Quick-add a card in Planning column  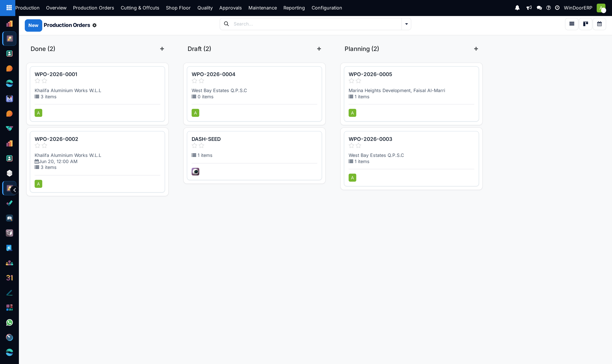(x=476, y=49)
